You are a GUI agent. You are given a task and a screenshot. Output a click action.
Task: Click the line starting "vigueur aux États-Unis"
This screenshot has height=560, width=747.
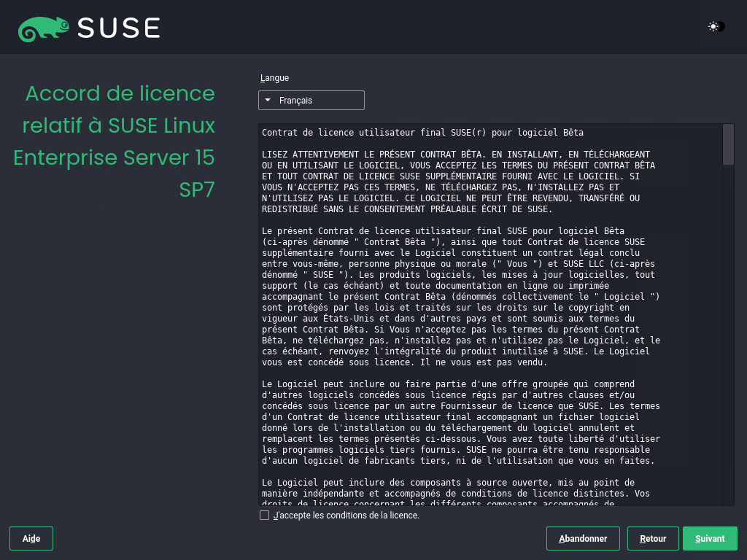pos(449,319)
